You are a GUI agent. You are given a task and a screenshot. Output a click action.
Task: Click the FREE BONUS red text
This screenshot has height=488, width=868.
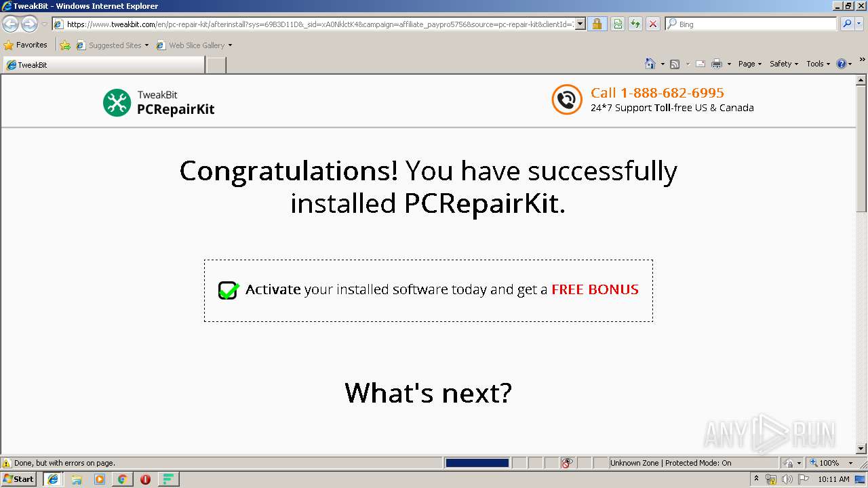(595, 289)
